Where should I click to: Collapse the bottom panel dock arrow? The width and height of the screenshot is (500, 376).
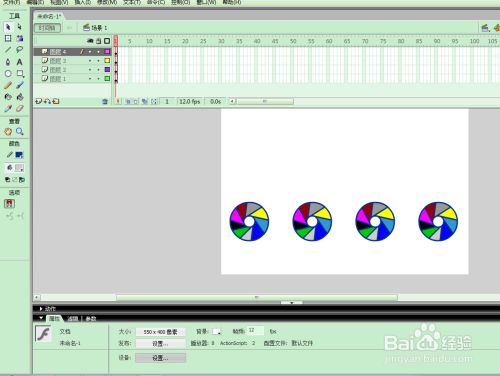coord(292,303)
